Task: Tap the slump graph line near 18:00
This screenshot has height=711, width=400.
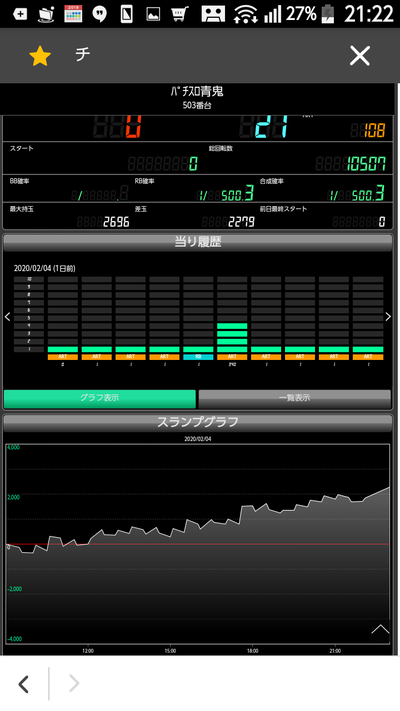Action: click(253, 506)
